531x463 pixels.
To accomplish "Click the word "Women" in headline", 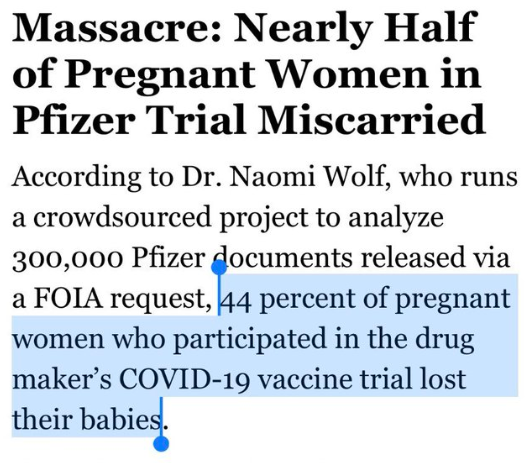I will tap(348, 73).
